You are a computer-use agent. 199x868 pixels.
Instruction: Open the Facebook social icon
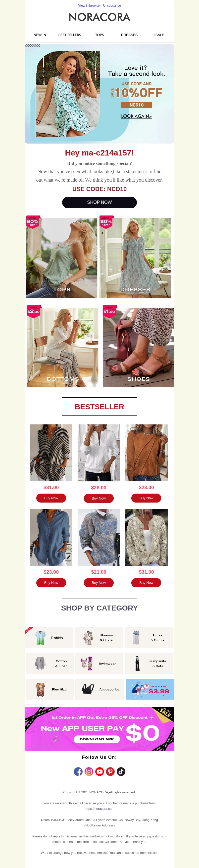point(78,772)
